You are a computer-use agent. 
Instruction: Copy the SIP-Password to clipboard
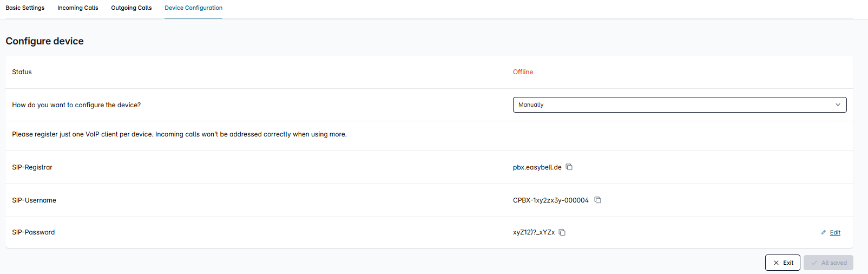[562, 232]
